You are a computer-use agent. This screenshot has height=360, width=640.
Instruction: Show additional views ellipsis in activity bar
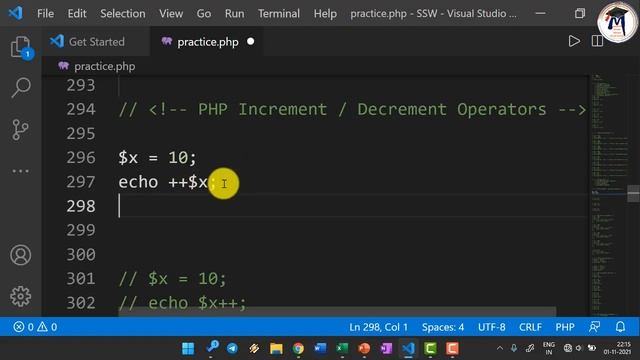[20, 171]
